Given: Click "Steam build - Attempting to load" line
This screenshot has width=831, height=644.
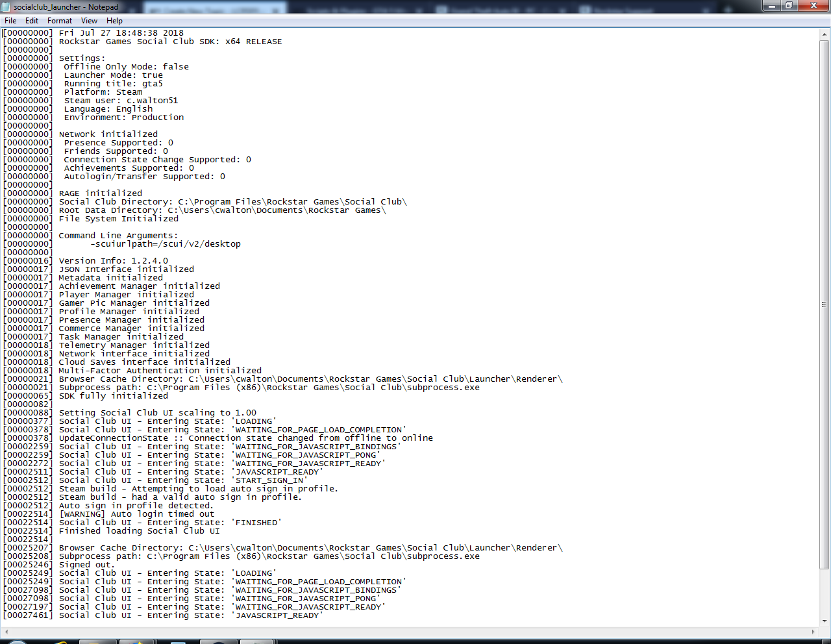Looking at the screenshot, I should point(199,489).
